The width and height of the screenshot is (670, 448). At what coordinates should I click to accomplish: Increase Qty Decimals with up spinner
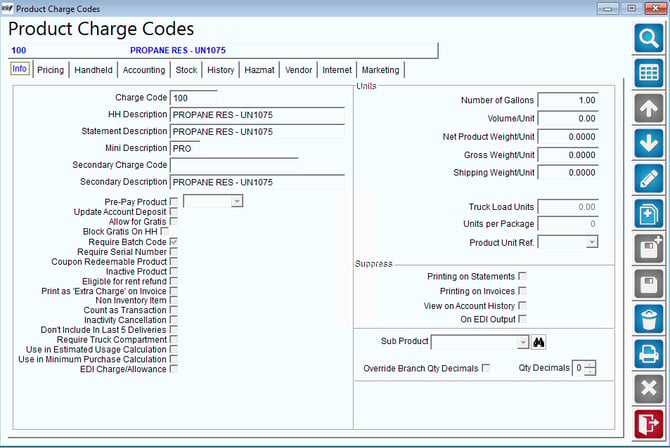coord(590,365)
